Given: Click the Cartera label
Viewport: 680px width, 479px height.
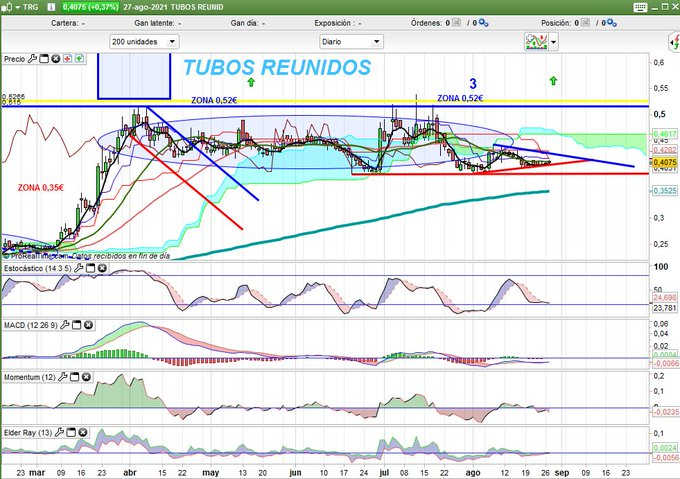Looking at the screenshot, I should (x=65, y=23).
